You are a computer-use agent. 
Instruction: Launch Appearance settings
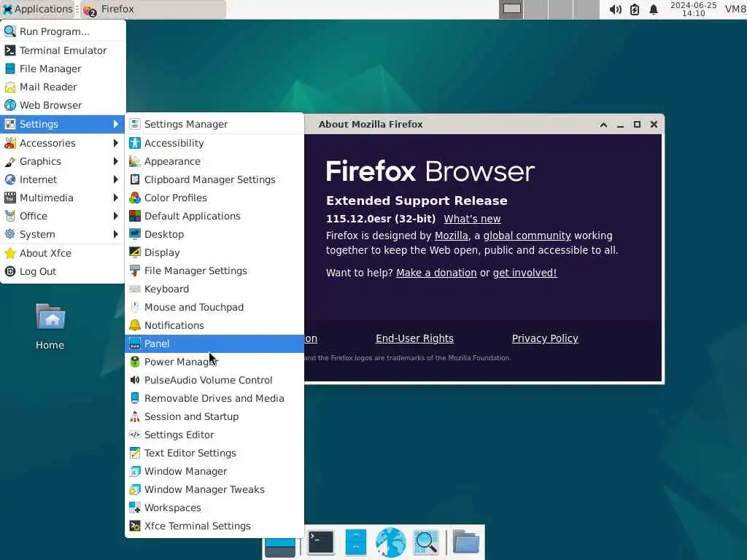(214, 161)
